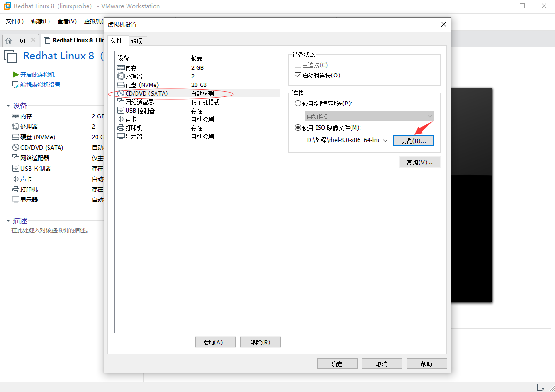This screenshot has width=555, height=392.
Task: Click the network adapter icon in settings list
Action: (x=121, y=102)
